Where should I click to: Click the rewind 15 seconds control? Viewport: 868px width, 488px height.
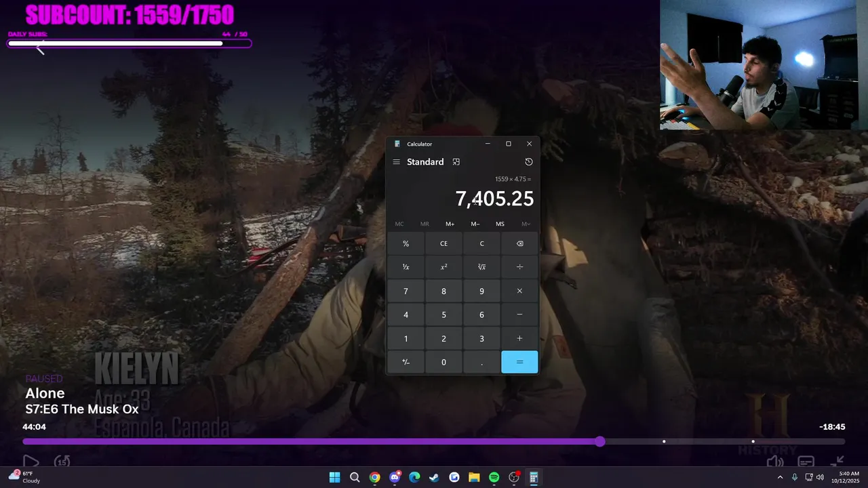[62, 462]
